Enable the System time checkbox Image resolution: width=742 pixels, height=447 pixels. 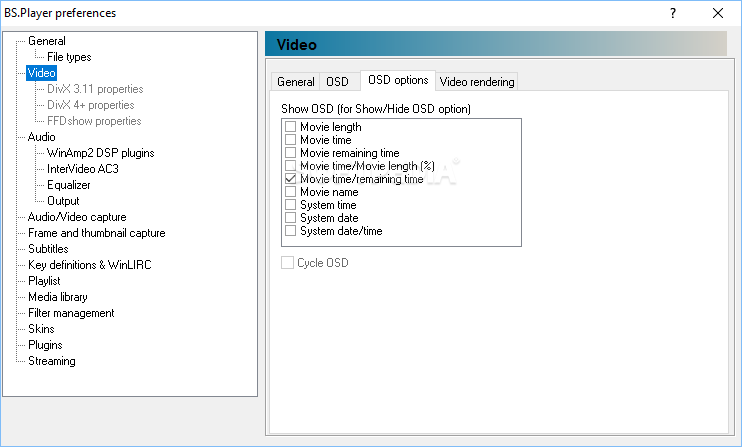(291, 205)
